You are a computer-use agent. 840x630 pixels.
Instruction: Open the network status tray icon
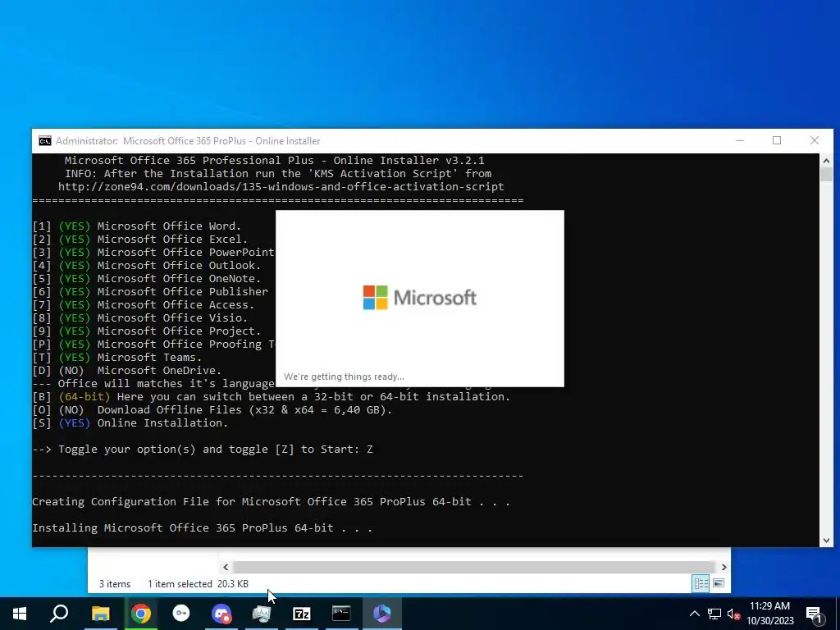point(714,614)
